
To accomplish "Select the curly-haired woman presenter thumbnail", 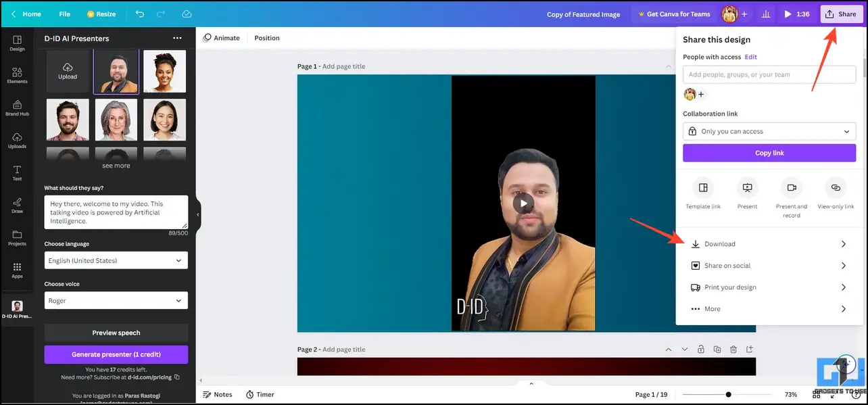I will pyautogui.click(x=165, y=71).
